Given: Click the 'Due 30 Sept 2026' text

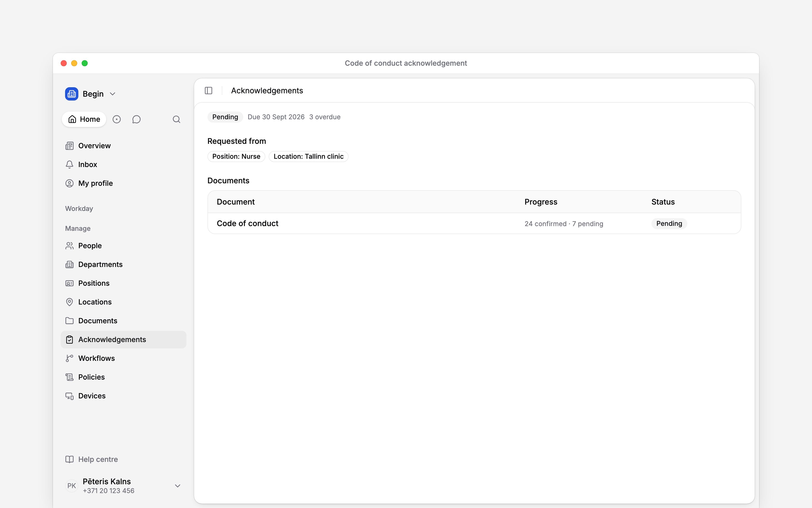Looking at the screenshot, I should pos(276,117).
